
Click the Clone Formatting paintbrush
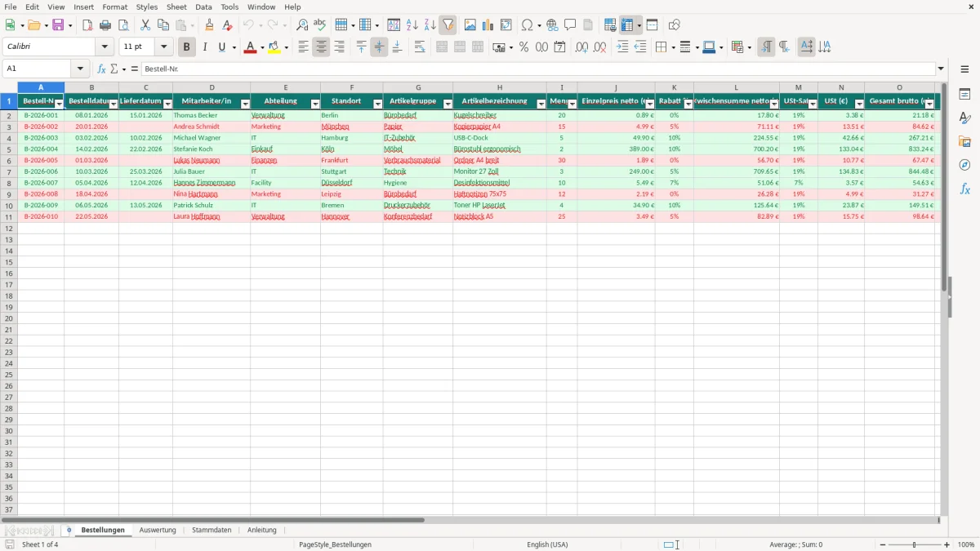click(x=210, y=25)
